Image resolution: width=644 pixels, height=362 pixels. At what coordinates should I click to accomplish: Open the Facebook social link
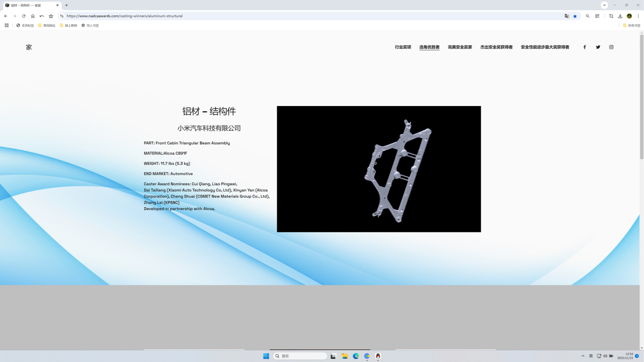[x=585, y=47]
